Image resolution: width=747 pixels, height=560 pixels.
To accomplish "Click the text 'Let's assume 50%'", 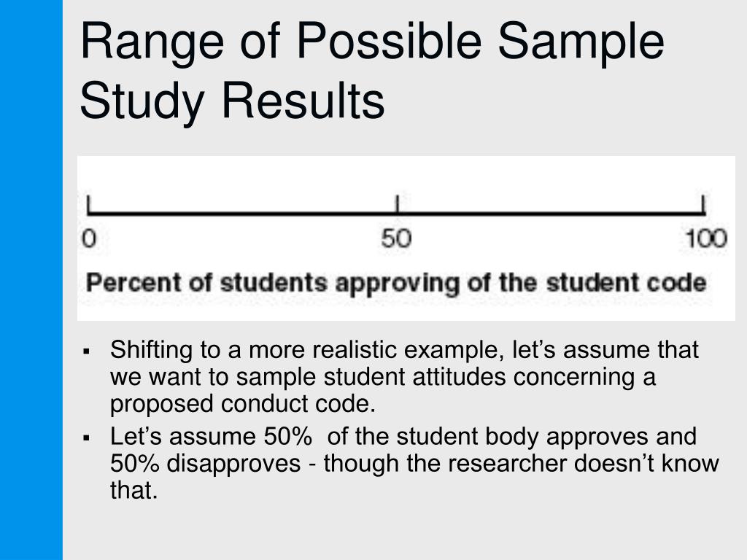I will (x=211, y=436).
